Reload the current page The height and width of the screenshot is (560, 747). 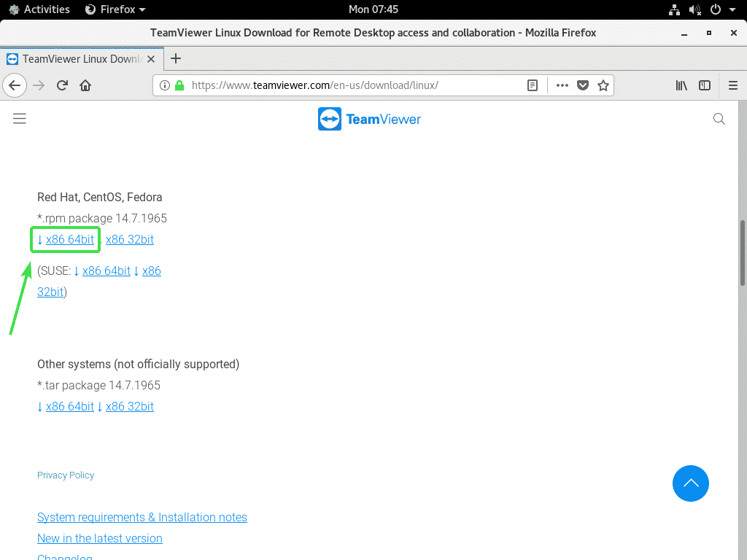62,86
